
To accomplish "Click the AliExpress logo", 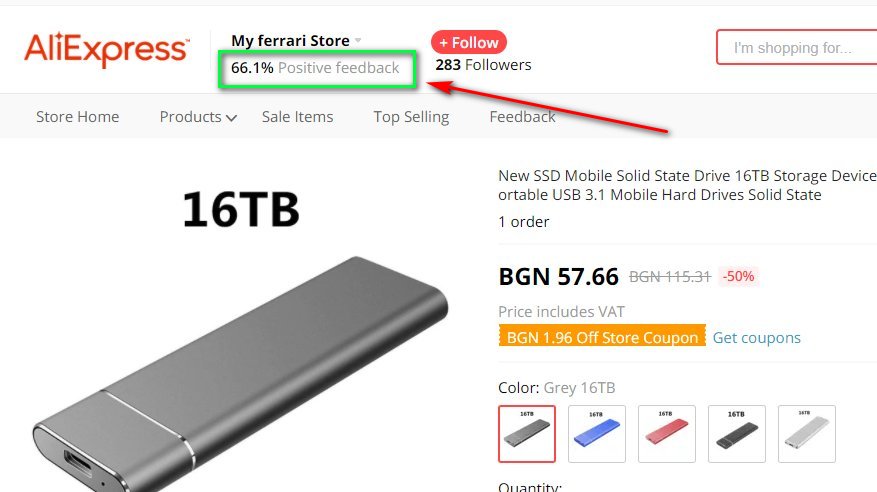I will 107,49.
